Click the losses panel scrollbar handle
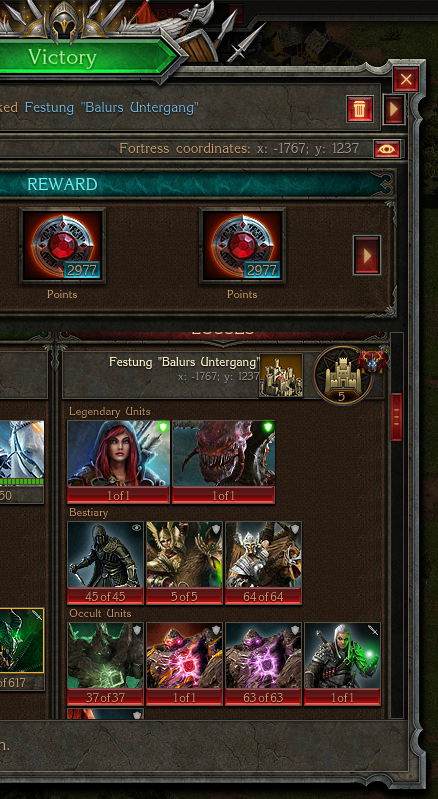Viewport: 438px width, 799px height. pyautogui.click(x=396, y=417)
